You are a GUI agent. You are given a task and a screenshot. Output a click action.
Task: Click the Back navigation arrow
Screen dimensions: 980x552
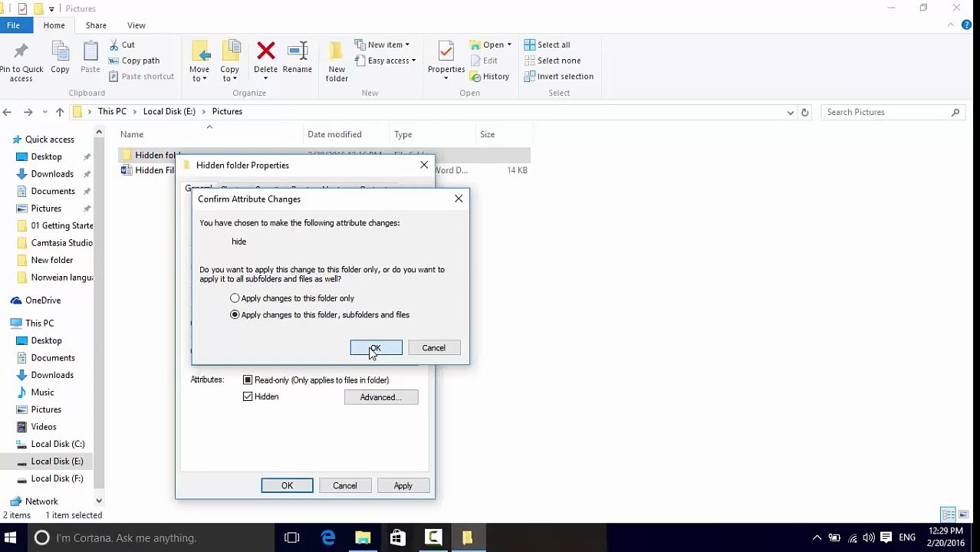[7, 112]
